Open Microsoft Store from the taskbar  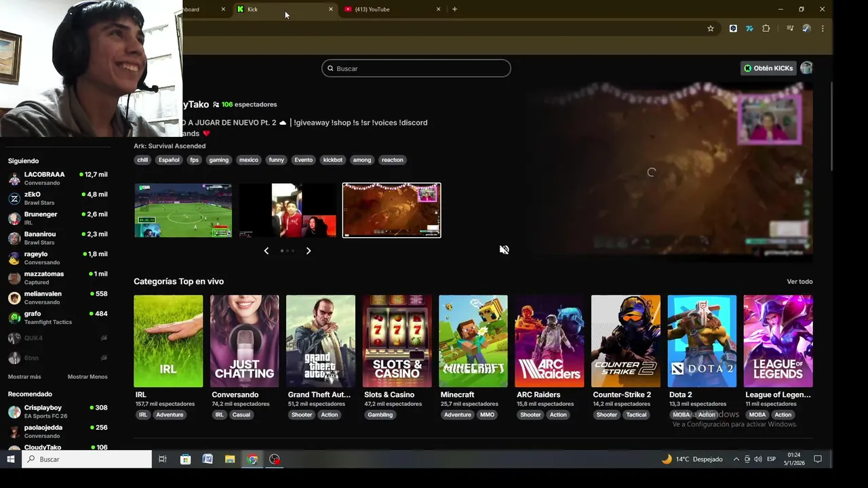click(x=185, y=459)
